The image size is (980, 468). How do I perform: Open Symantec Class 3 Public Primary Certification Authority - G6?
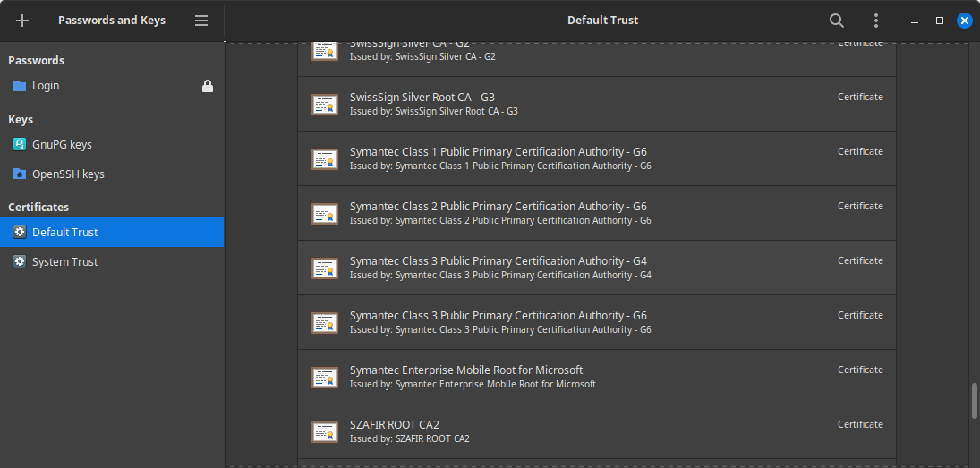click(597, 322)
